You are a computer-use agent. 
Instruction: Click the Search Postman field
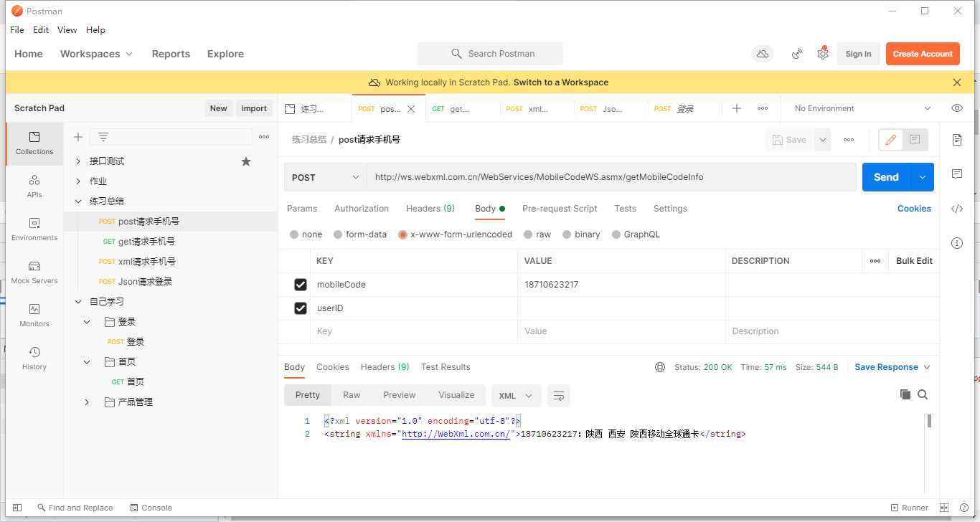[x=490, y=54]
